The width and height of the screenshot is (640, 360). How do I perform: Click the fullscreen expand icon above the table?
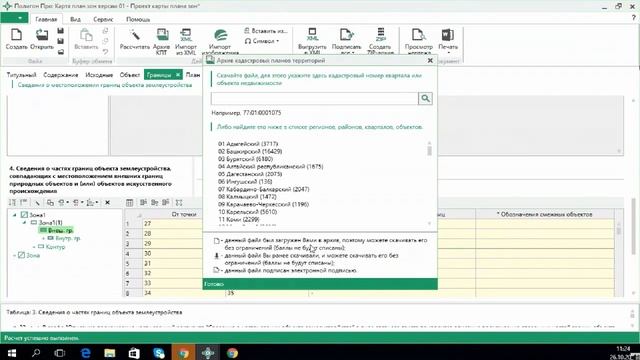click(x=179, y=202)
